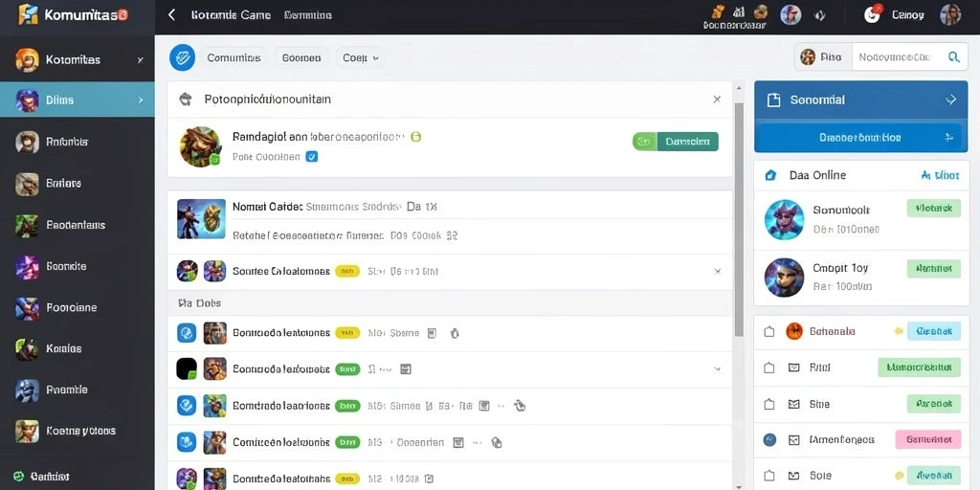Expand the Diims sidebar chevron

(141, 100)
